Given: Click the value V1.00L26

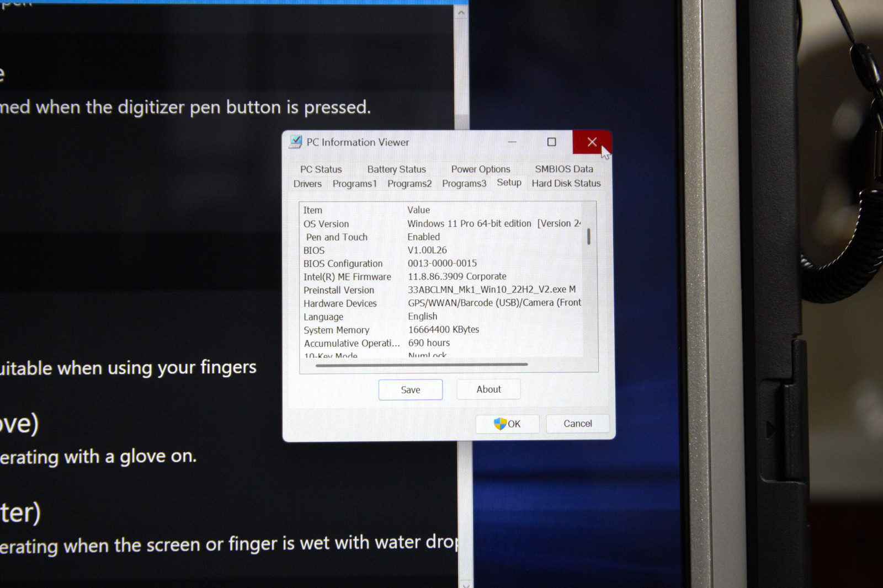Looking at the screenshot, I should (x=427, y=250).
